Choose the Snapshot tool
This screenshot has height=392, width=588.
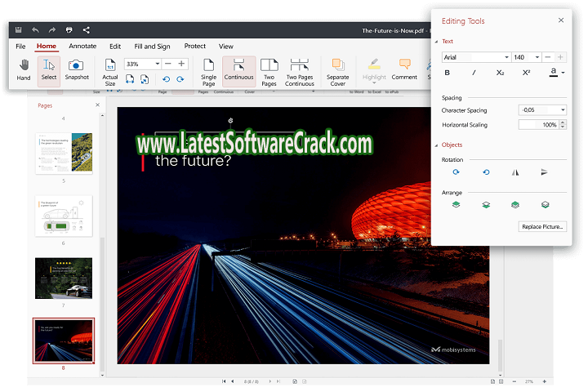pyautogui.click(x=77, y=70)
